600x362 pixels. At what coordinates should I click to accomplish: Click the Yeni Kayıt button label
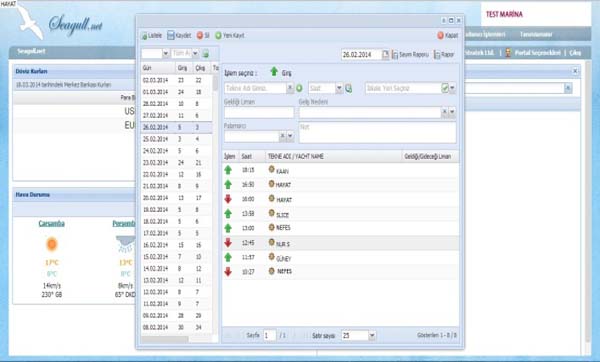click(233, 36)
